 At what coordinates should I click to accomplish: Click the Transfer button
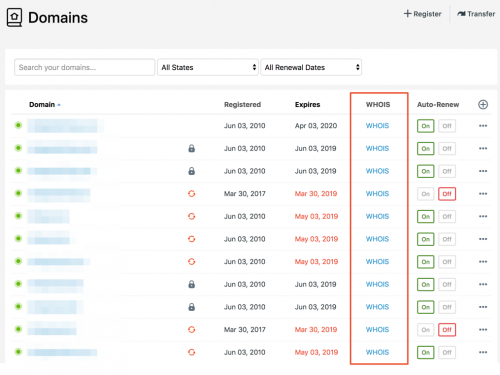[x=476, y=14]
